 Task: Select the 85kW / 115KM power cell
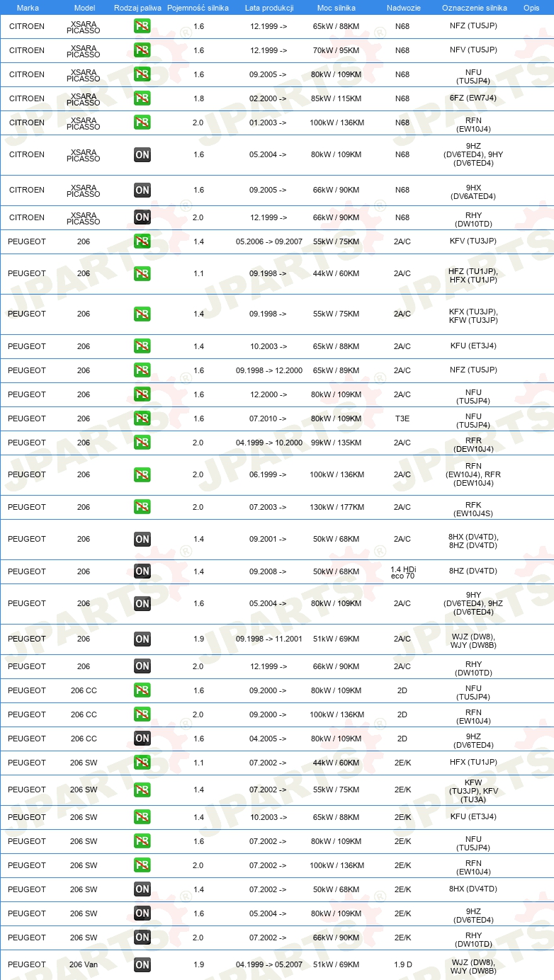(337, 98)
